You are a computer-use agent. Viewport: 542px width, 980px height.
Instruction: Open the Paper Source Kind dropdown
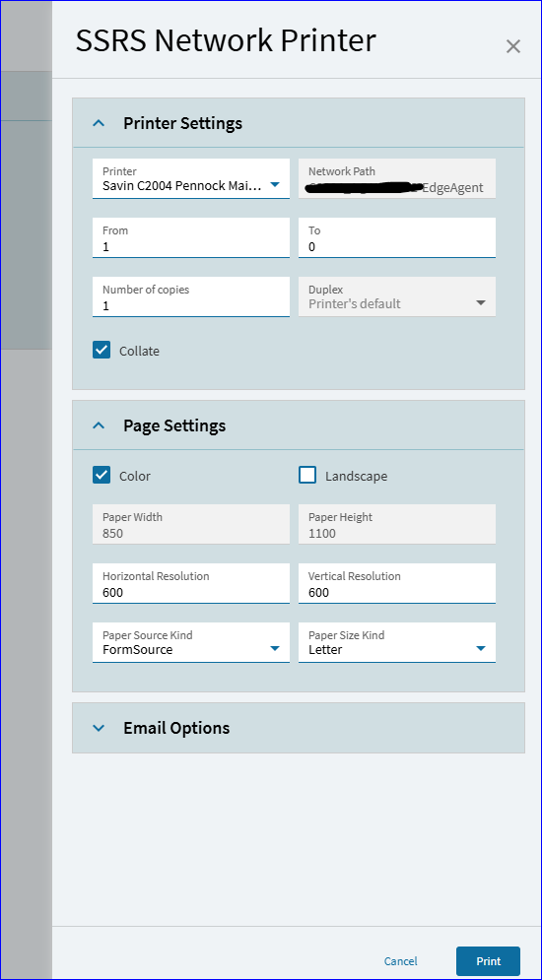(274, 649)
